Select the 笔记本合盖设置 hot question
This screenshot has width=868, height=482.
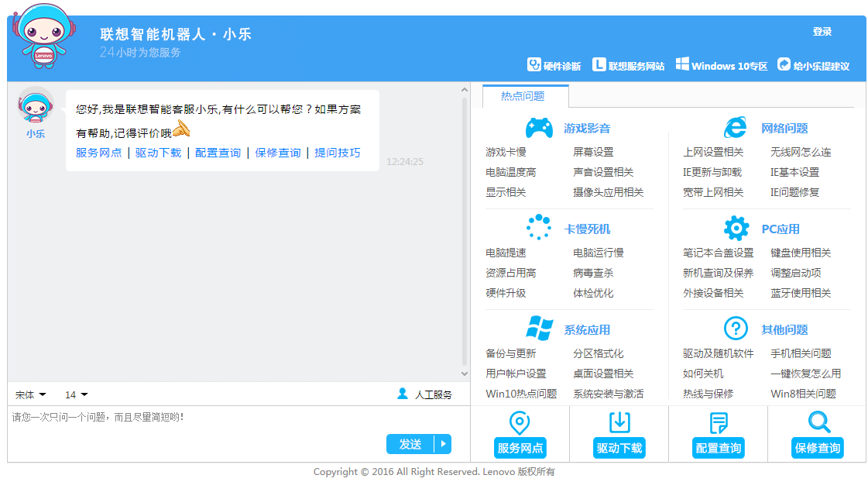[718, 253]
